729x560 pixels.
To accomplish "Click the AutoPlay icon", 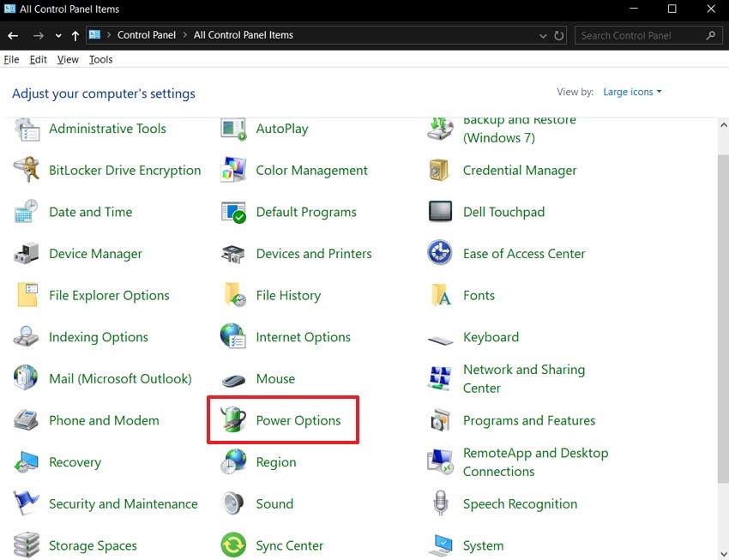I will [233, 129].
